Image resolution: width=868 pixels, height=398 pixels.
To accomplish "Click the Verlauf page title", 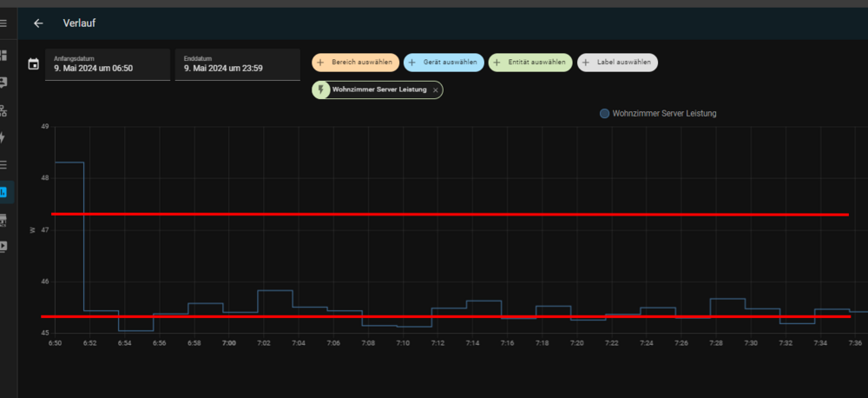I will coord(79,23).
